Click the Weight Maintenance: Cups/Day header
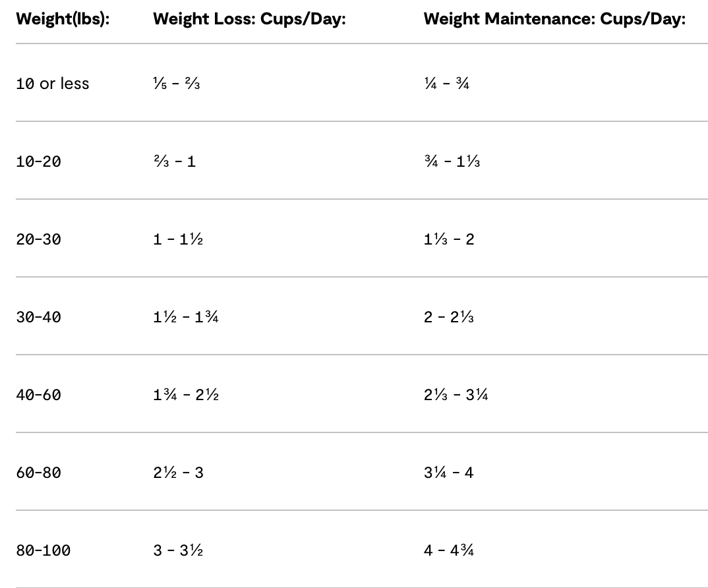 (554, 19)
